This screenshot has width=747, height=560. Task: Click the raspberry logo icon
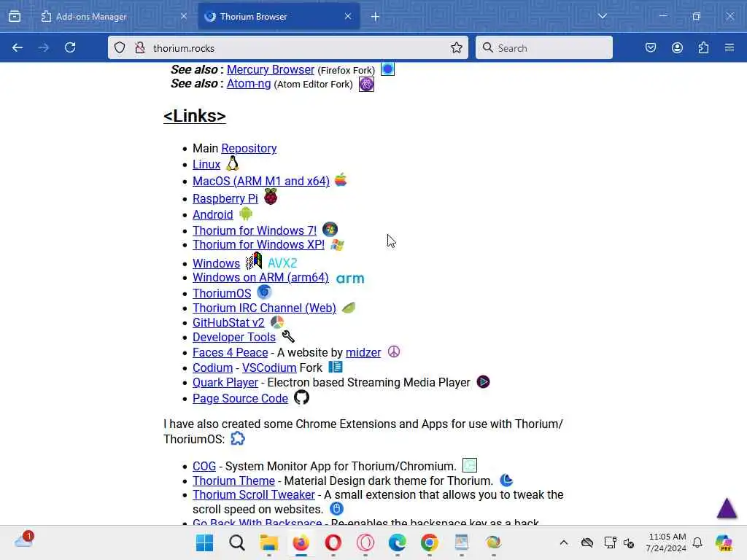pos(271,197)
